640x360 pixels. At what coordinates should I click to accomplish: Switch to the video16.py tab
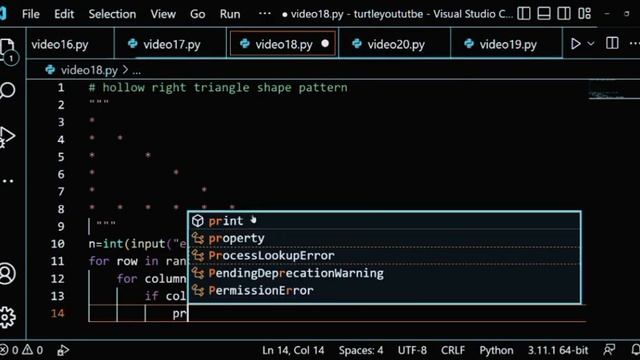click(70, 44)
